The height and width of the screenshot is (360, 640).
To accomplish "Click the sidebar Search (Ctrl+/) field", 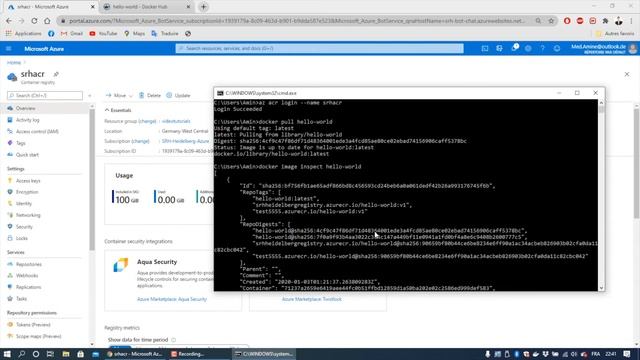I will 45,96.
